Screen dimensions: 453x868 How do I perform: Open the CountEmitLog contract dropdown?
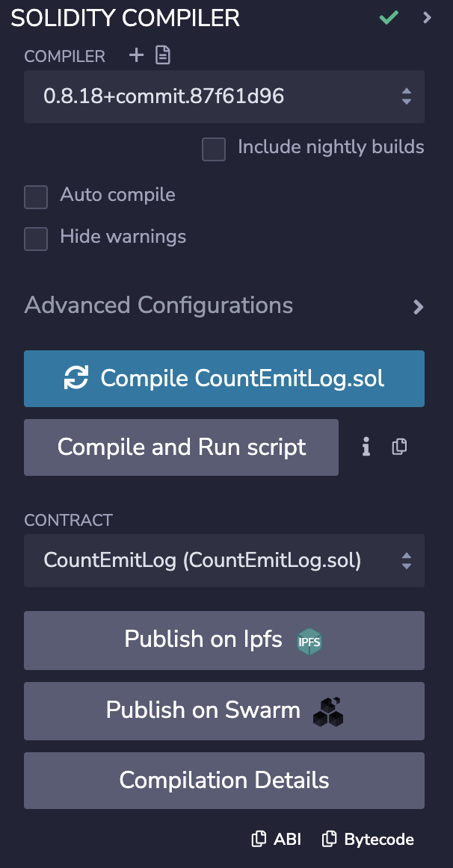tap(224, 560)
